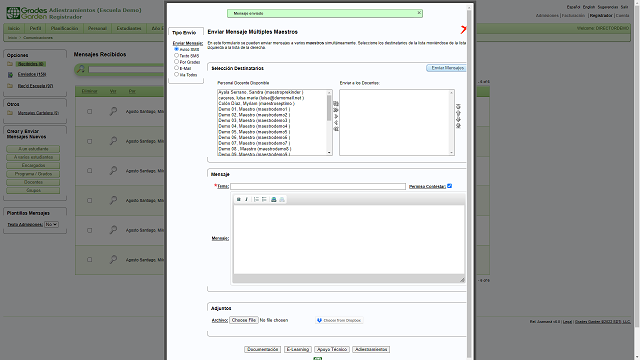This screenshot has width=640, height=360.
Task: Click the Choose File button
Action: pyautogui.click(x=244, y=320)
